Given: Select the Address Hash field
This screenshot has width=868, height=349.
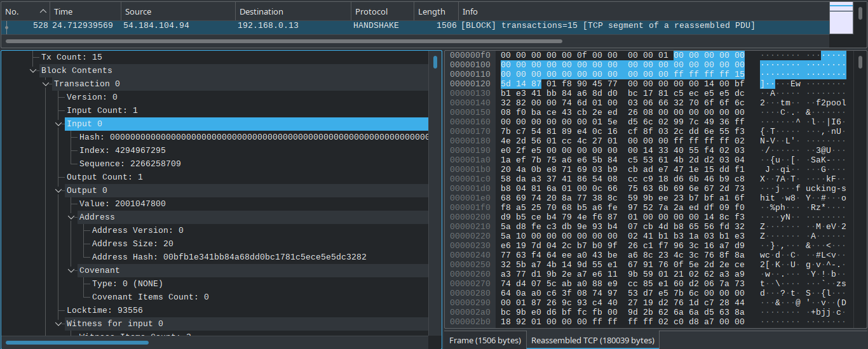Looking at the screenshot, I should click(229, 257).
